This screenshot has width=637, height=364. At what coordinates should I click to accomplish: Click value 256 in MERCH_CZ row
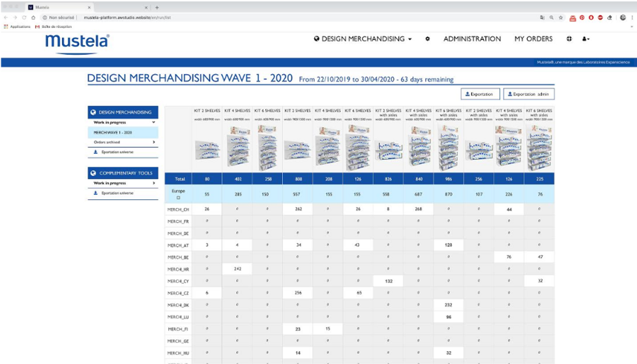(x=298, y=293)
